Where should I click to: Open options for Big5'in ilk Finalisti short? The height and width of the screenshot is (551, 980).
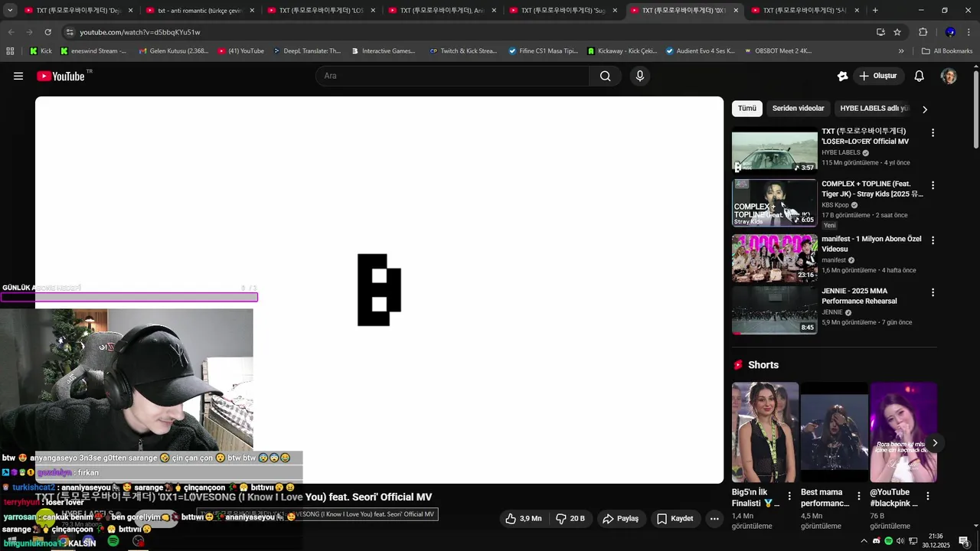tap(789, 496)
